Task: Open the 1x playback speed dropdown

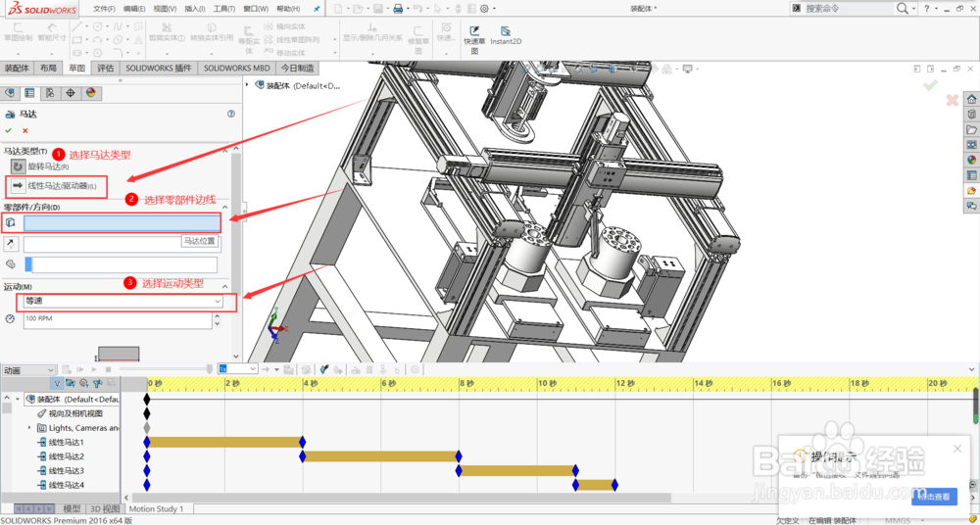Action: click(x=238, y=369)
